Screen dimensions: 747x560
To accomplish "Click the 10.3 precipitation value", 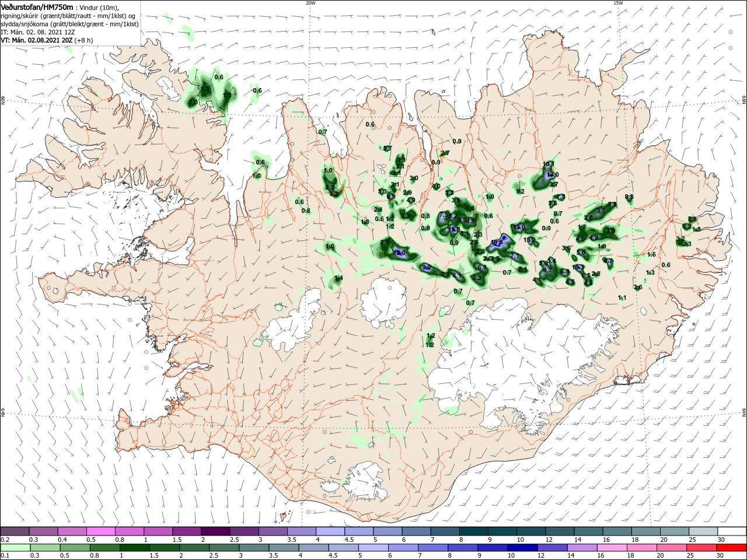I will tap(578, 267).
